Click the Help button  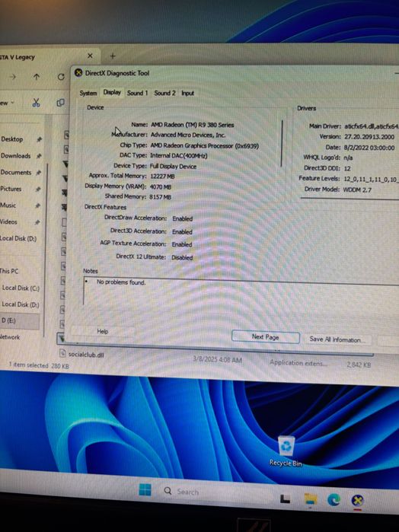click(x=103, y=332)
